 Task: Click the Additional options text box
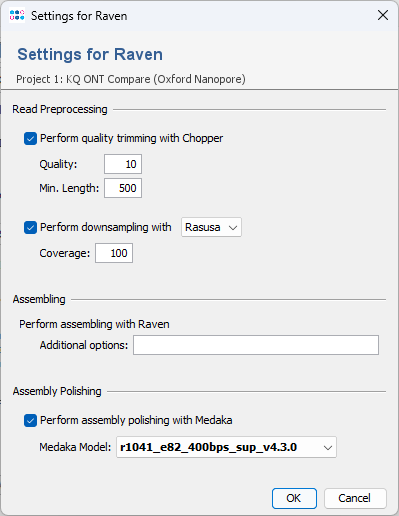coord(256,345)
